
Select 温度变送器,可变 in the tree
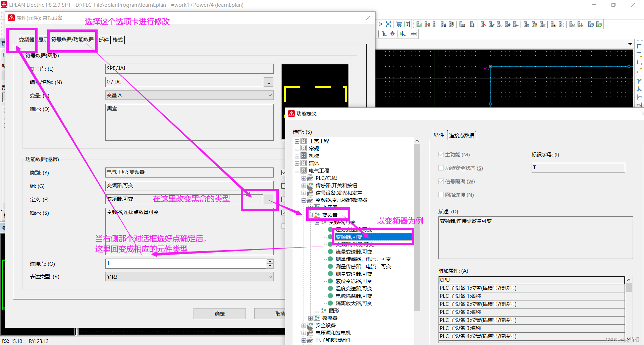354,289
